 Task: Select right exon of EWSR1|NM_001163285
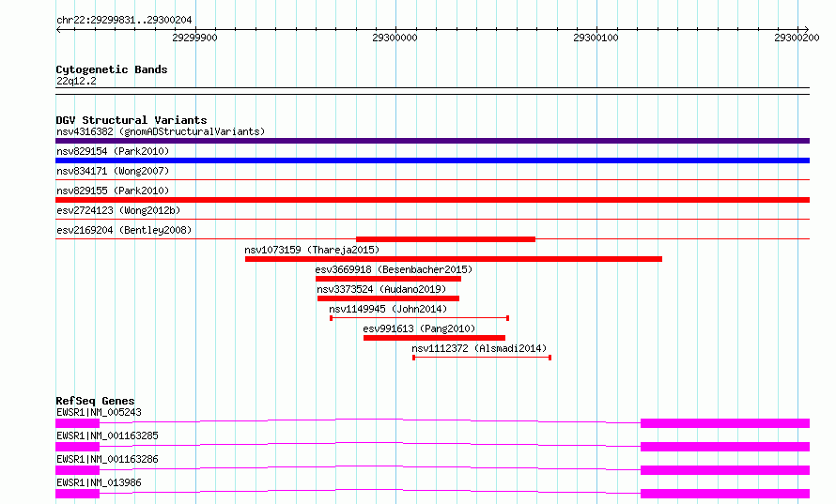tap(725, 447)
